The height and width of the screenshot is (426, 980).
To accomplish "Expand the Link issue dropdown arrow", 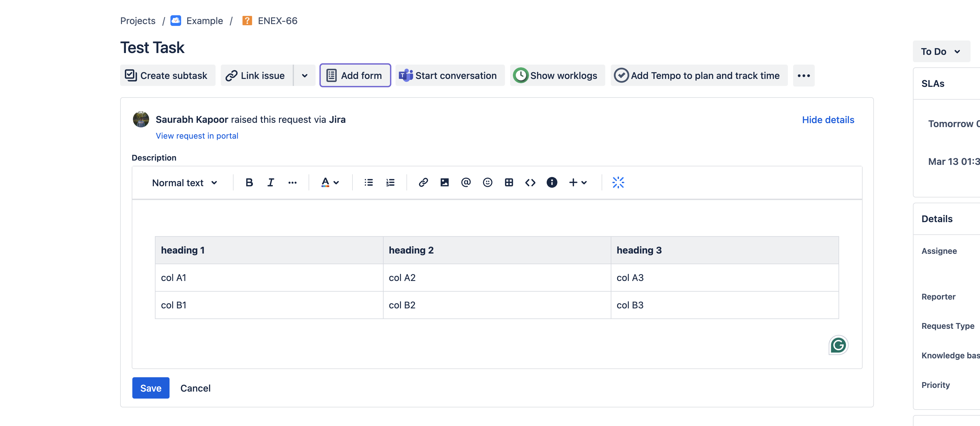I will (304, 76).
